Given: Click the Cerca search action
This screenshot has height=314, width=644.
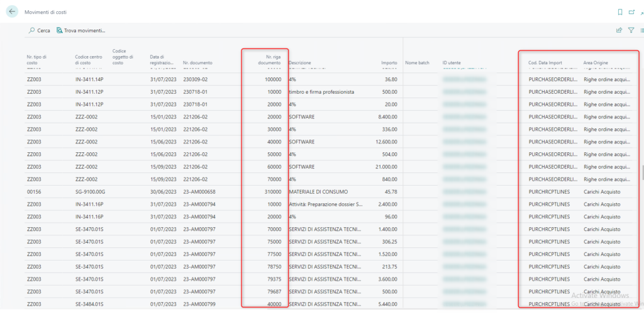Looking at the screenshot, I should click(x=40, y=30).
